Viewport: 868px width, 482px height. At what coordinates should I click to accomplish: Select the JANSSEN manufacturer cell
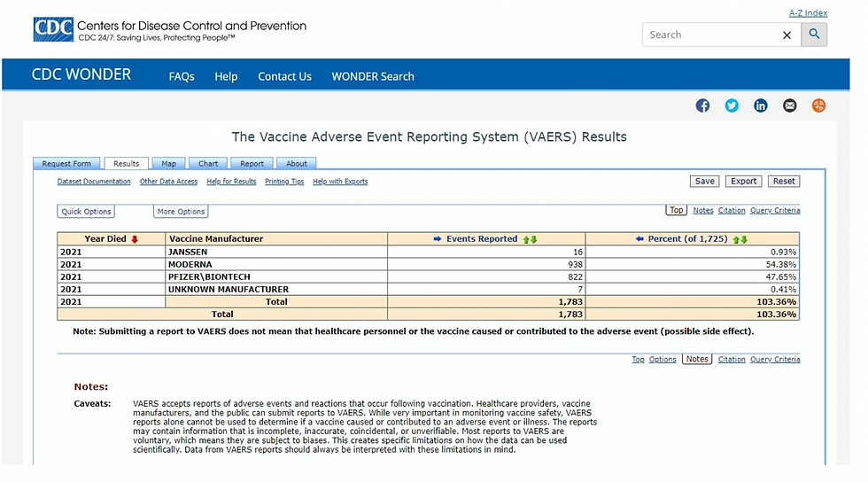276,252
